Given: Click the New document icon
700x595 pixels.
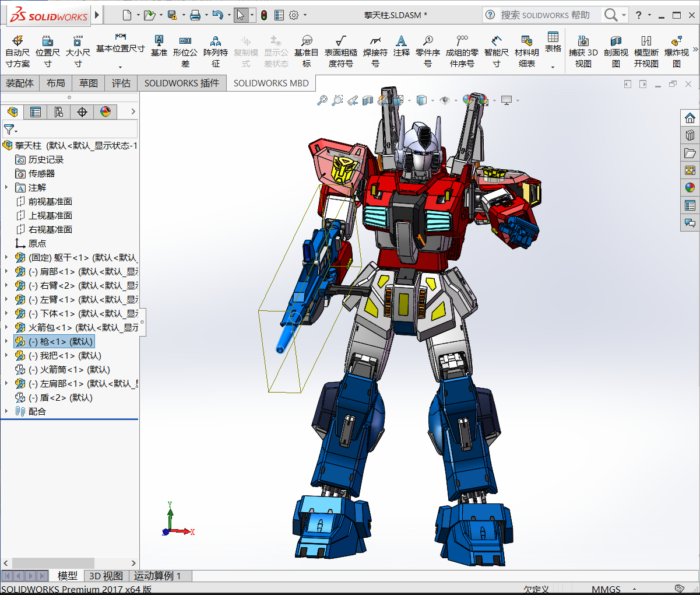Looking at the screenshot, I should pyautogui.click(x=127, y=15).
